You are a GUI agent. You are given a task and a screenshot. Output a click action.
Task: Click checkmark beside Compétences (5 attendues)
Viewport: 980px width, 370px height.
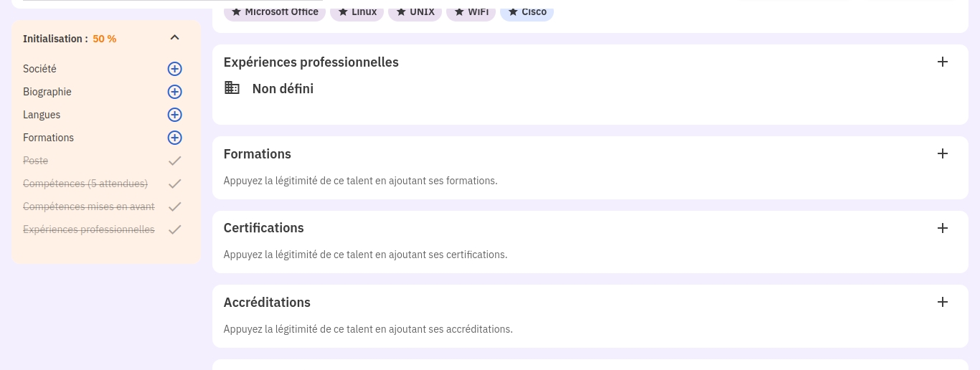click(174, 184)
